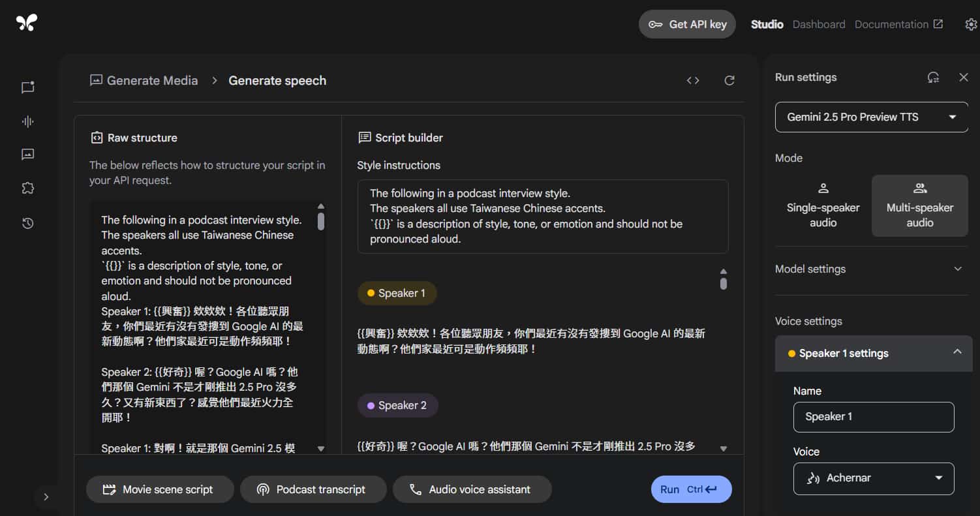
Task: Click the raw structure scrollbar up arrow
Action: tap(320, 206)
